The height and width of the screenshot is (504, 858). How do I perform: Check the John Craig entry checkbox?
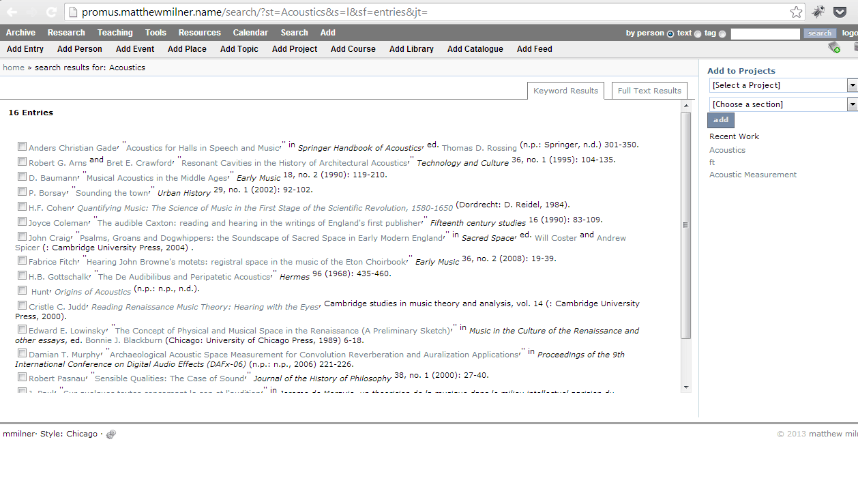pyautogui.click(x=23, y=237)
